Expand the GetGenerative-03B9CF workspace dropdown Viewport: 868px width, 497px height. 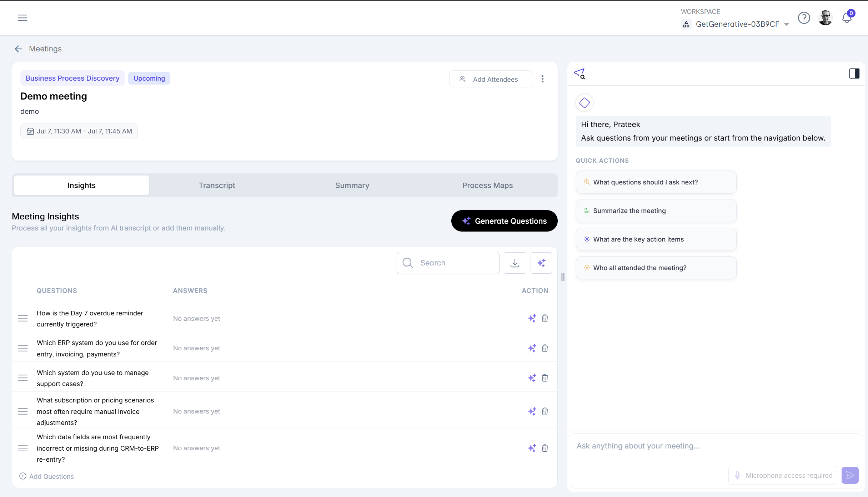(x=734, y=24)
